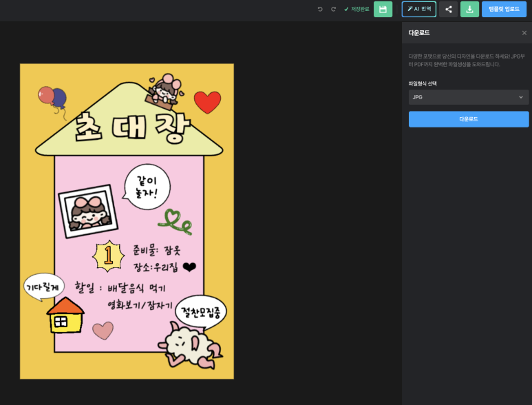Select the yellow house sticker

(x=65, y=315)
